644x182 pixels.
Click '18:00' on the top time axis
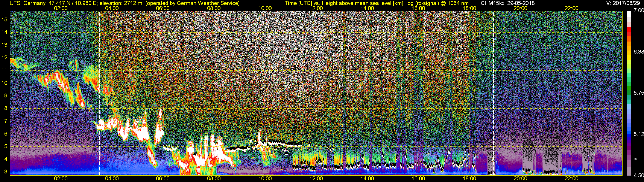(469, 8)
